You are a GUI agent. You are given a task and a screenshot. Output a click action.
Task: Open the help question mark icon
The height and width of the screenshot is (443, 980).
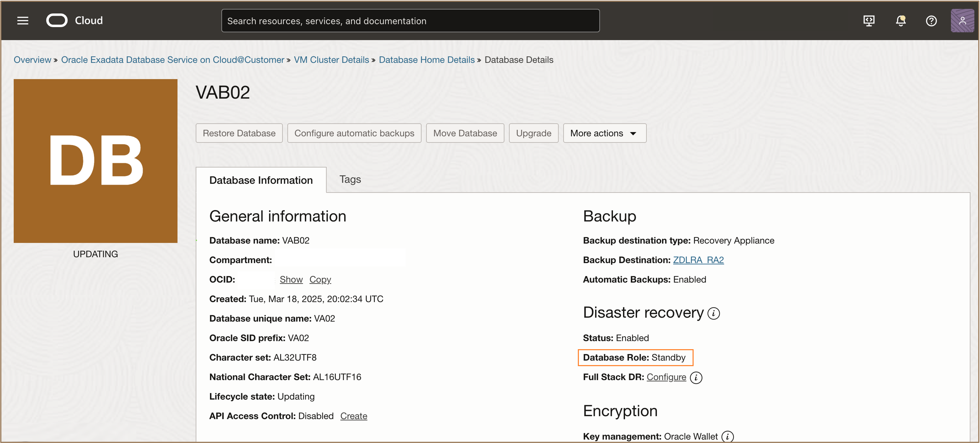point(931,21)
